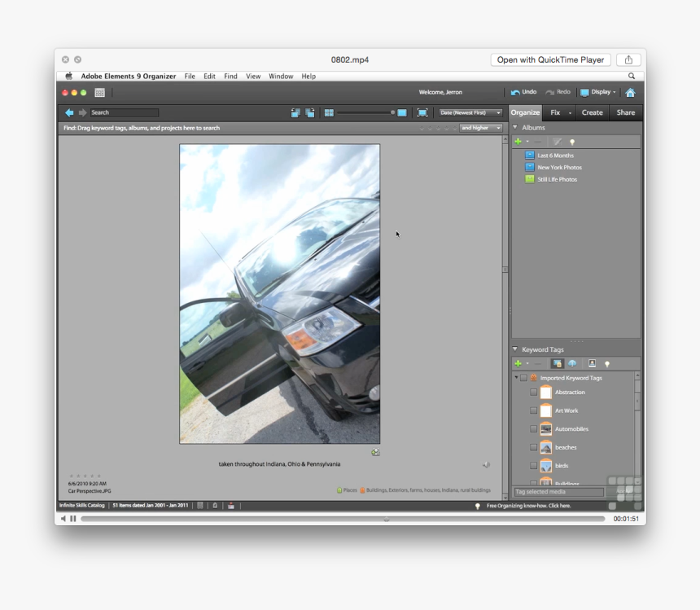
Task: Open new album dropdown arrow
Action: coord(527,142)
